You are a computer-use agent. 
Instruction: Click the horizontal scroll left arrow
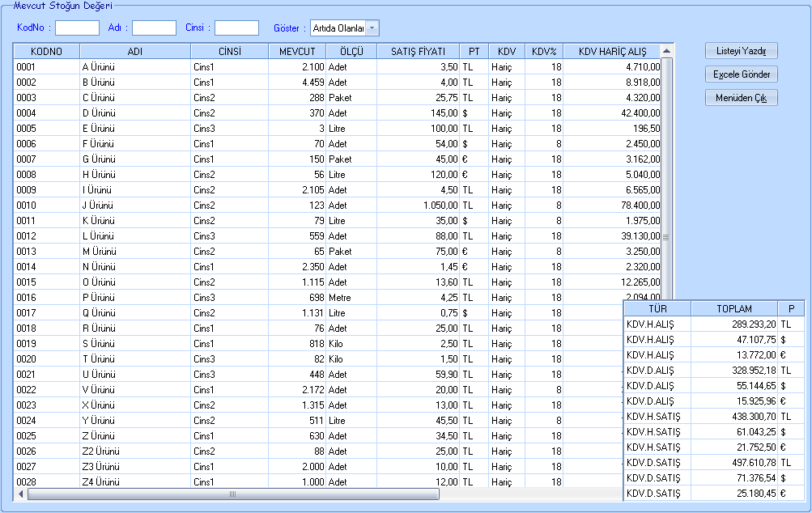pyautogui.click(x=21, y=494)
